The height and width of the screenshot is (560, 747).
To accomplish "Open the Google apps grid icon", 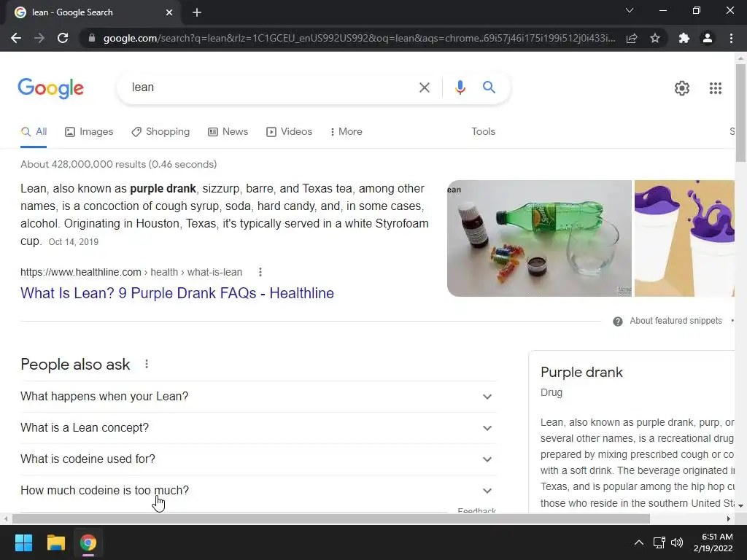I will [716, 88].
